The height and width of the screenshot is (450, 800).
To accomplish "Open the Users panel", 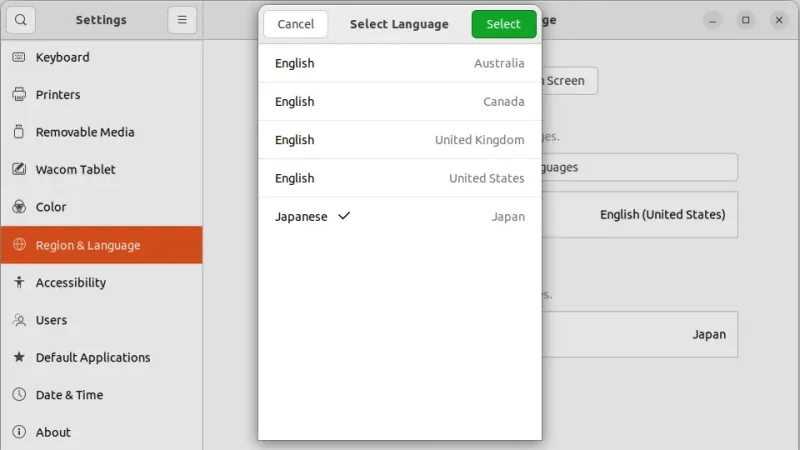I will (51, 320).
